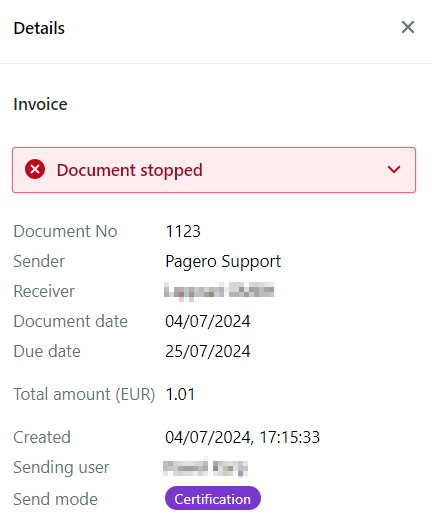Click the sender Pagero Support
This screenshot has height=527, width=432.
point(223,261)
